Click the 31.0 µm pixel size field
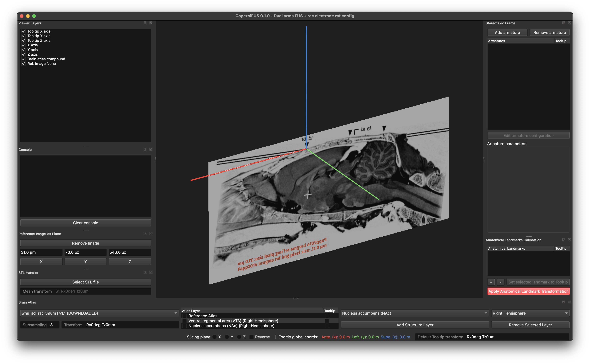 coord(41,252)
